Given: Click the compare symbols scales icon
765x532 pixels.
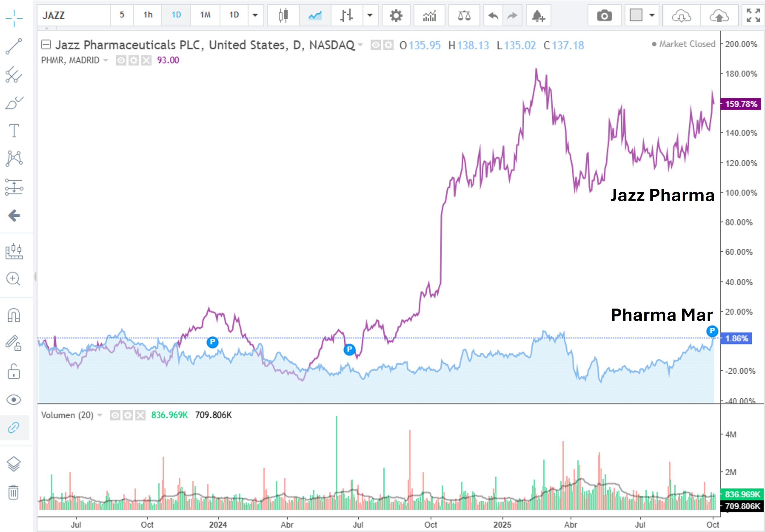Looking at the screenshot, I should click(x=464, y=15).
